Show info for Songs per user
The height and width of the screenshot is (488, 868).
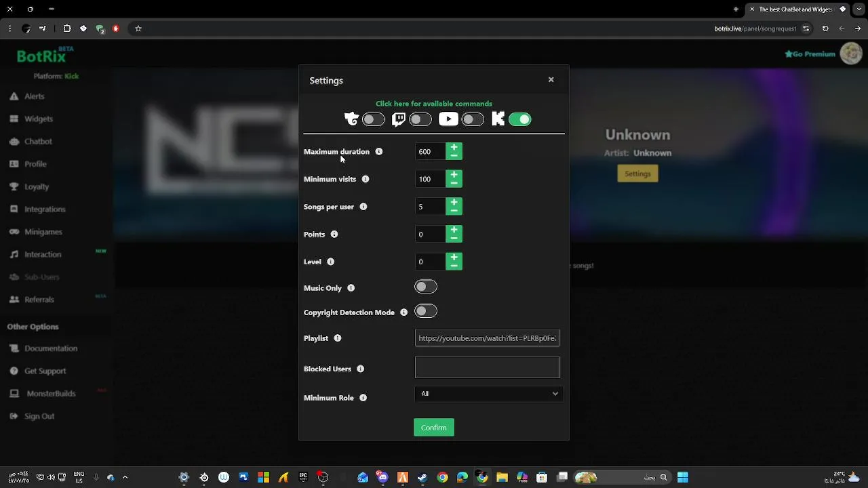click(363, 207)
